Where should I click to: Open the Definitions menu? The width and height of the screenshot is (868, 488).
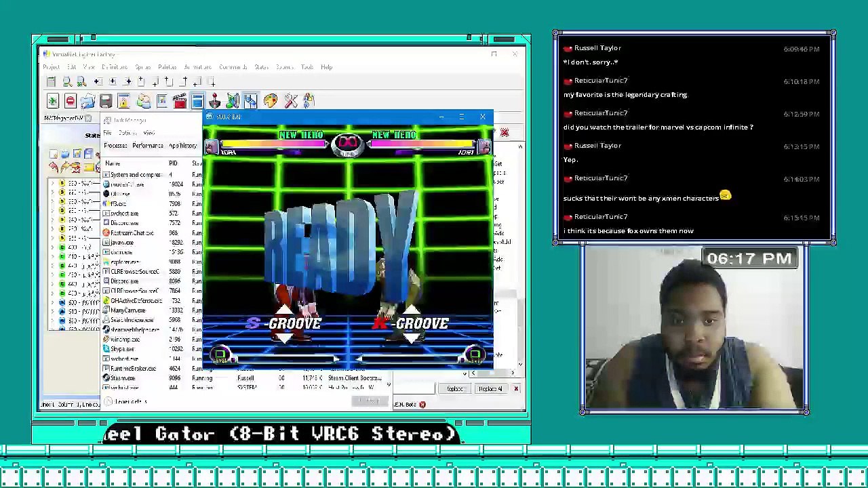114,67
